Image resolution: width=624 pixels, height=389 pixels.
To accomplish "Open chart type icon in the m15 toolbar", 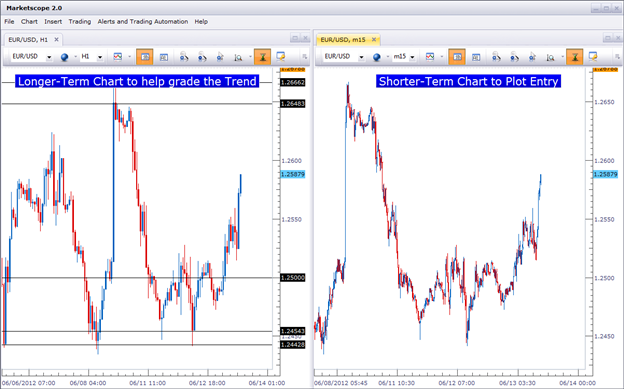I will (430, 57).
